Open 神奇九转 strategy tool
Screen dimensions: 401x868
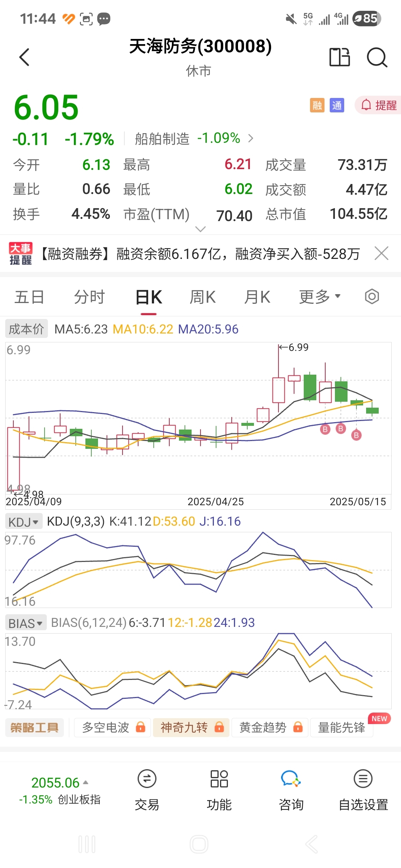coord(191,727)
